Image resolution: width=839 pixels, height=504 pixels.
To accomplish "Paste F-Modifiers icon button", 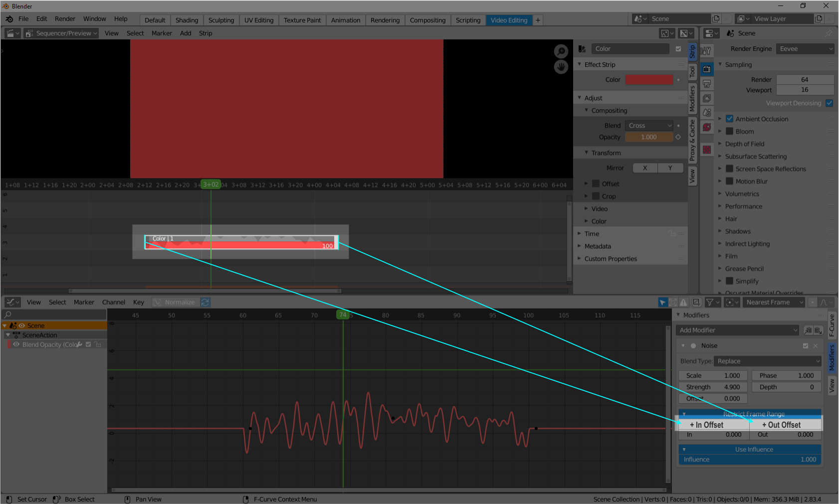I will point(818,330).
